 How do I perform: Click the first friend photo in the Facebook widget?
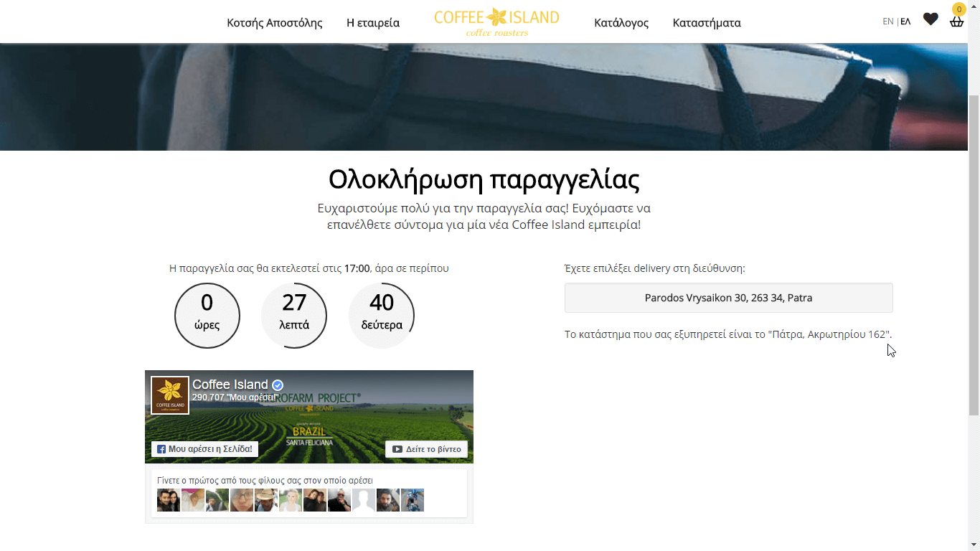tap(169, 500)
